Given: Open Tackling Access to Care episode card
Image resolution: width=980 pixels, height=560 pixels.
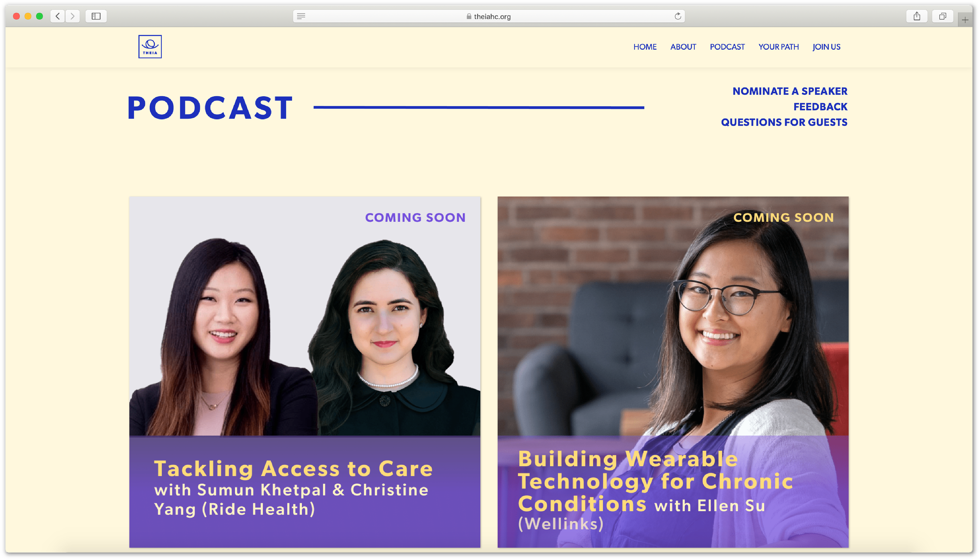Looking at the screenshot, I should [x=305, y=372].
